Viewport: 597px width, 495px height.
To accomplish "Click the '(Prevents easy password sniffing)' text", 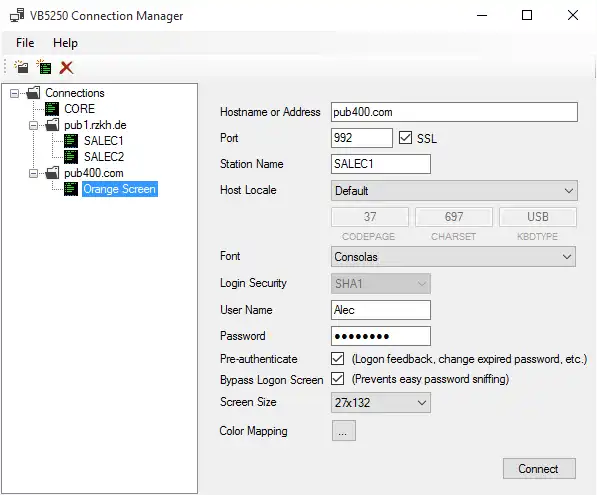I will pos(430,379).
